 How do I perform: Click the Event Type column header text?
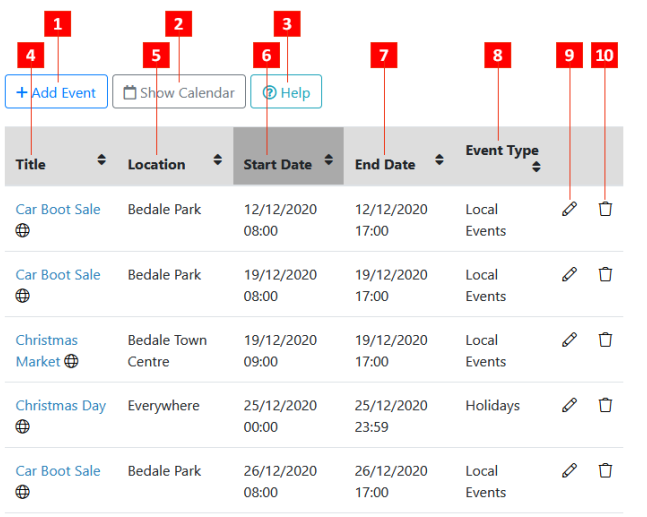coord(502,151)
